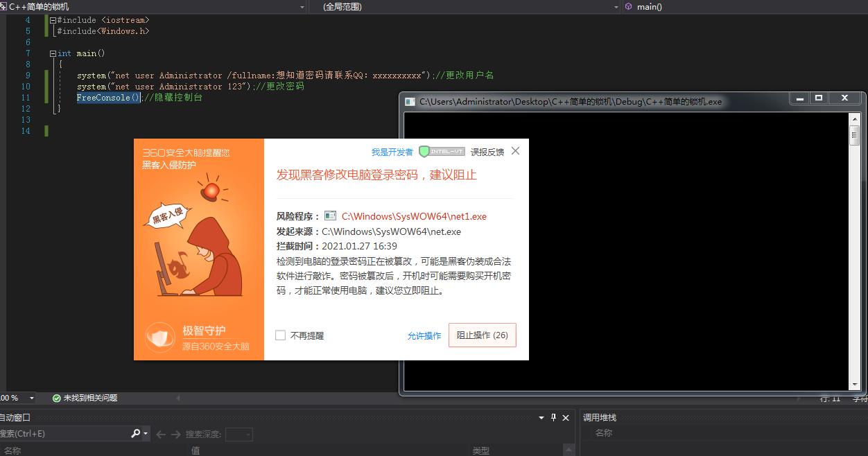Collapse the #include region on line 4

pyautogui.click(x=53, y=20)
